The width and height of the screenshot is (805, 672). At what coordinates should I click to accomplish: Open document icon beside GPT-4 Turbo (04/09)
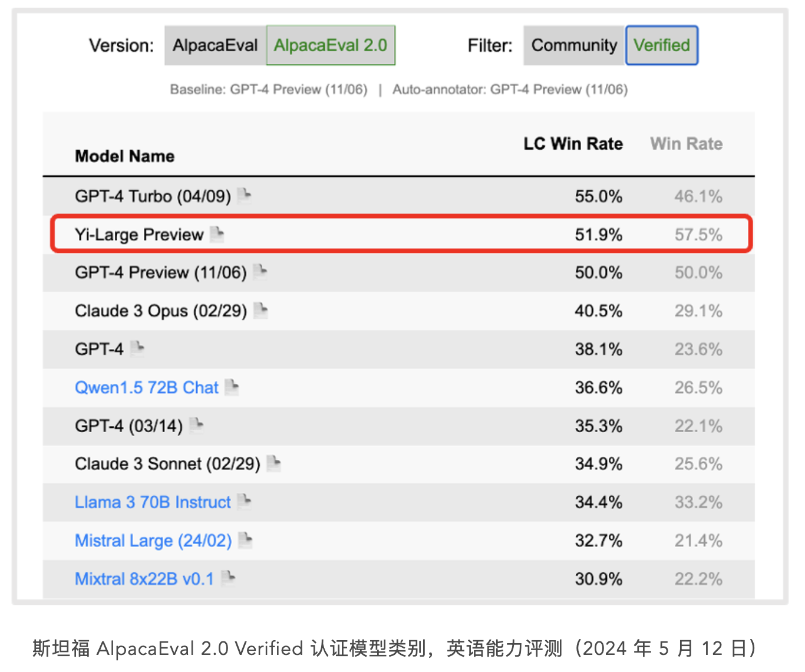coord(245,195)
